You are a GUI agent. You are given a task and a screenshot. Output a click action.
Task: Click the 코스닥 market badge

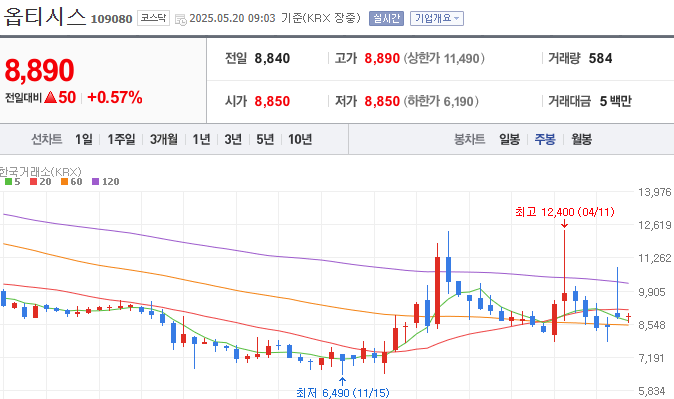point(153,18)
